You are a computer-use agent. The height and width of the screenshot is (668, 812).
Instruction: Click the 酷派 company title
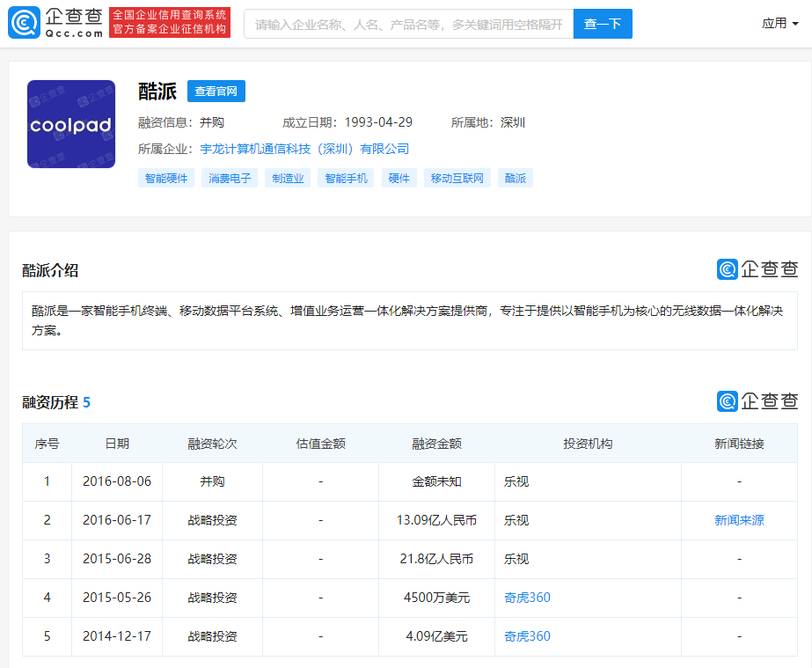[x=157, y=92]
